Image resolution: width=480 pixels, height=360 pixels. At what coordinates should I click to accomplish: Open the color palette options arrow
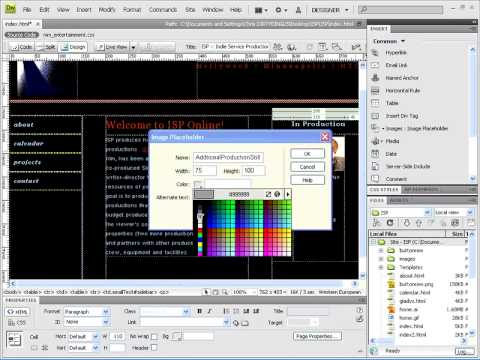point(288,194)
